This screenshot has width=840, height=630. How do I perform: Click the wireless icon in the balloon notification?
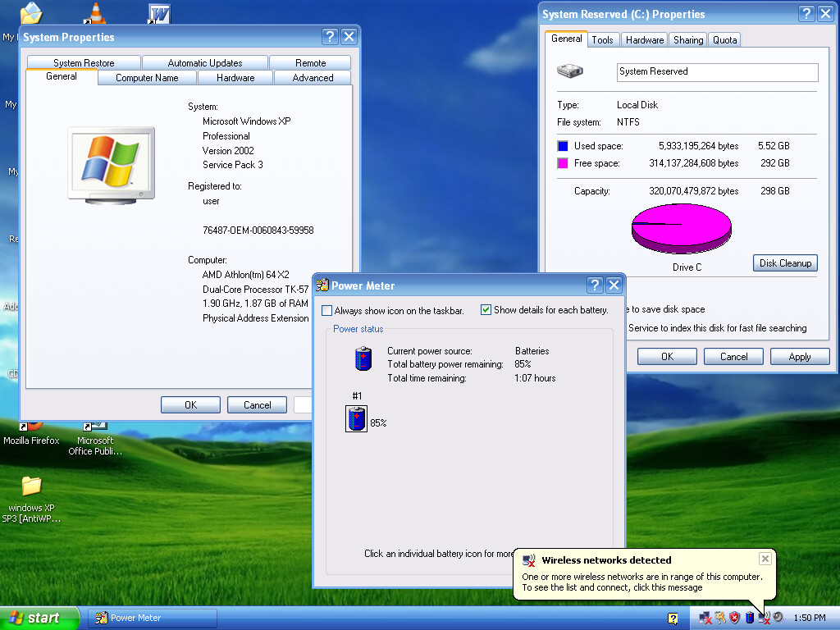pyautogui.click(x=529, y=560)
